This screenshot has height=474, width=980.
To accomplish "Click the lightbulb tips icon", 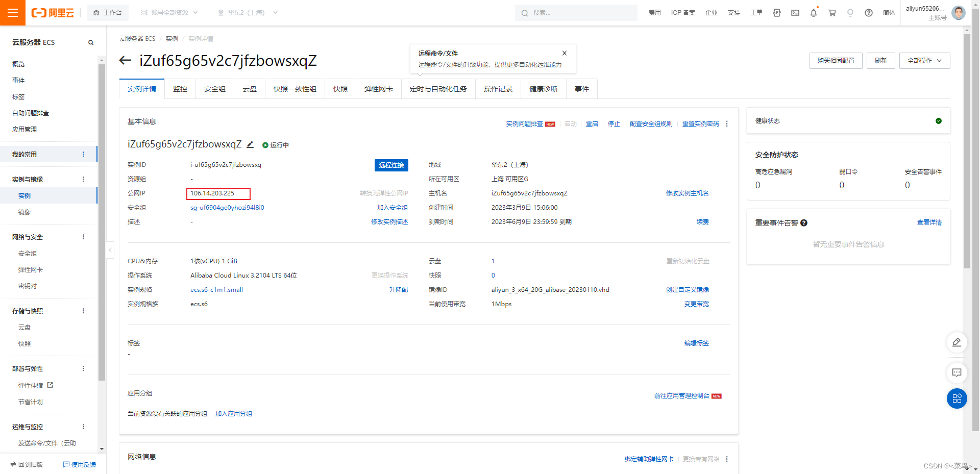I will [850, 13].
